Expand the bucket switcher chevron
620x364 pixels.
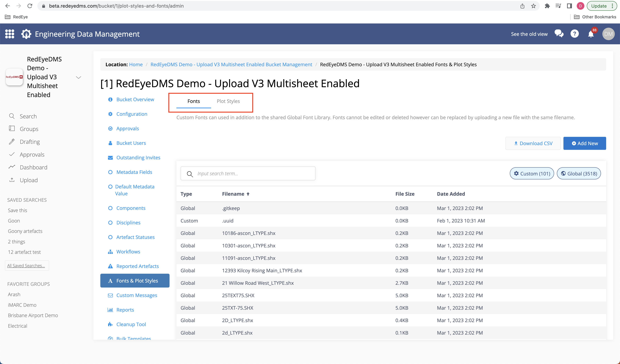click(79, 77)
